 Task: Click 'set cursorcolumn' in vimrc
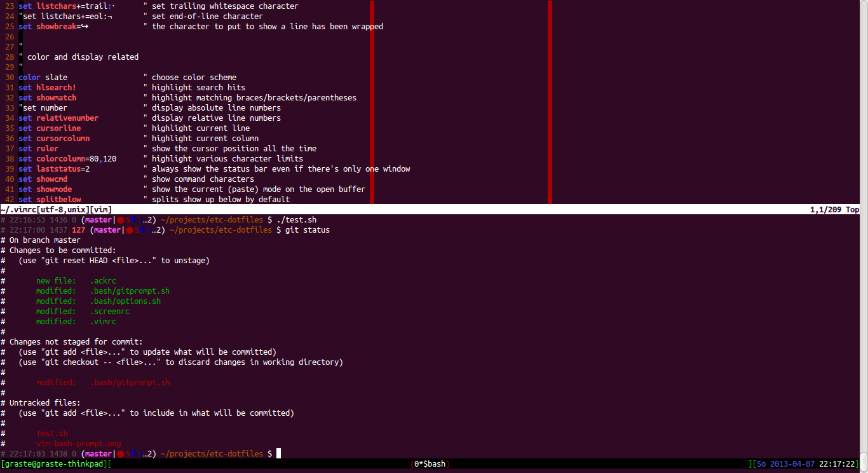tap(54, 138)
